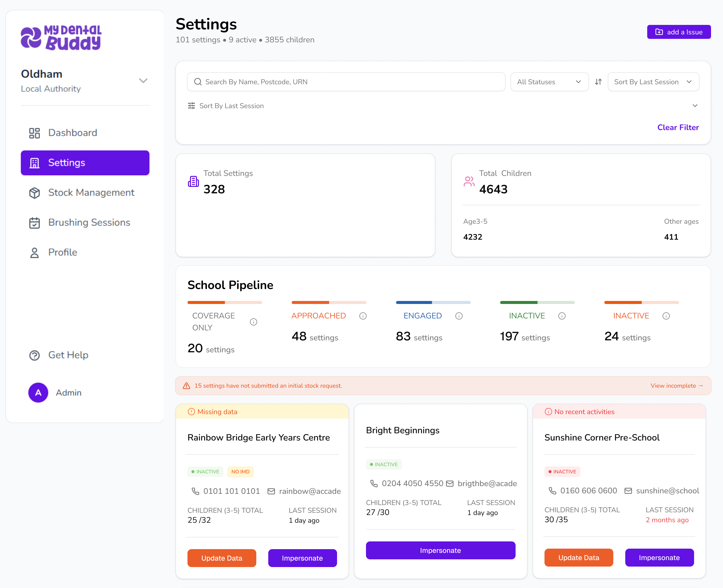Click the sort direction arrows icon
Image resolution: width=723 pixels, height=588 pixels.
tap(598, 82)
